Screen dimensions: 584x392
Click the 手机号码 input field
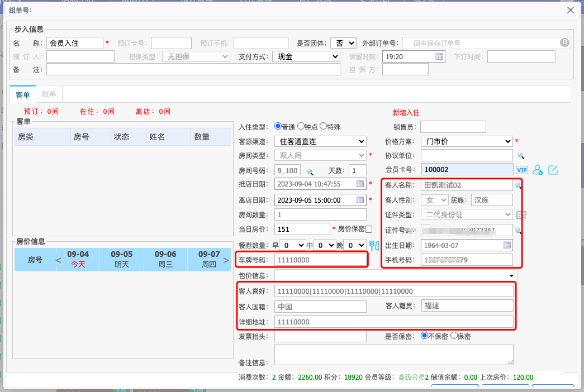click(x=467, y=260)
